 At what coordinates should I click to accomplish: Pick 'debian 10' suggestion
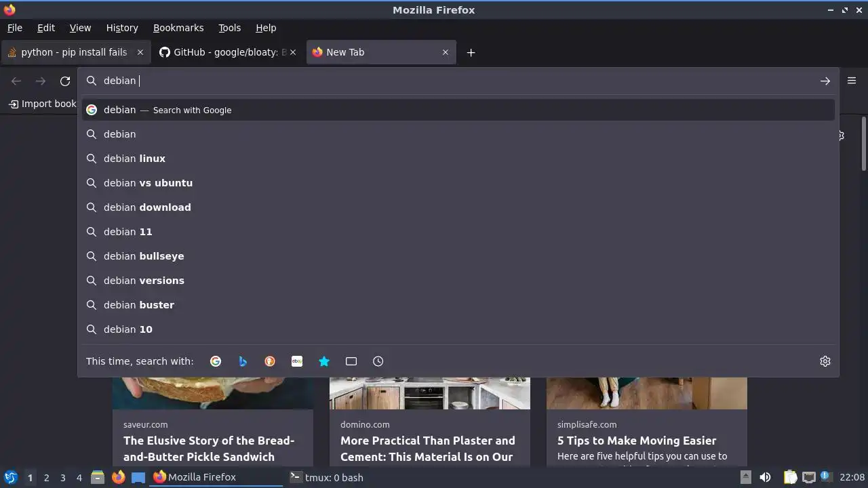(x=458, y=329)
